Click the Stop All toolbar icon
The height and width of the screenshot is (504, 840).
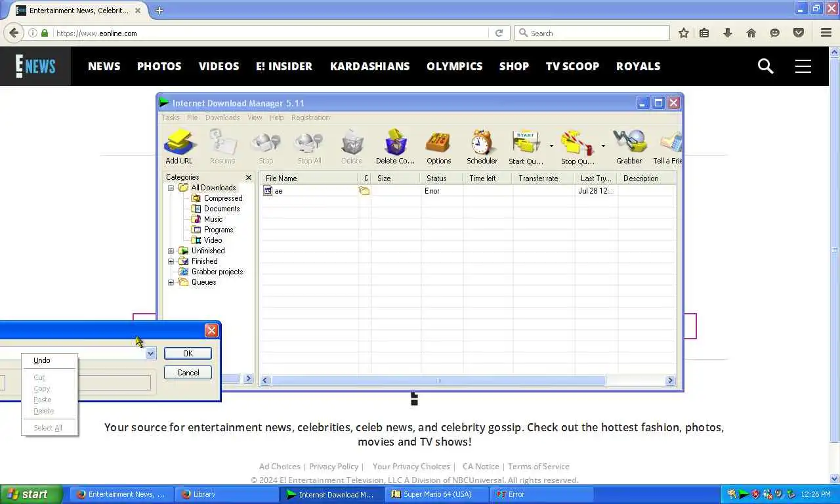pyautogui.click(x=309, y=146)
